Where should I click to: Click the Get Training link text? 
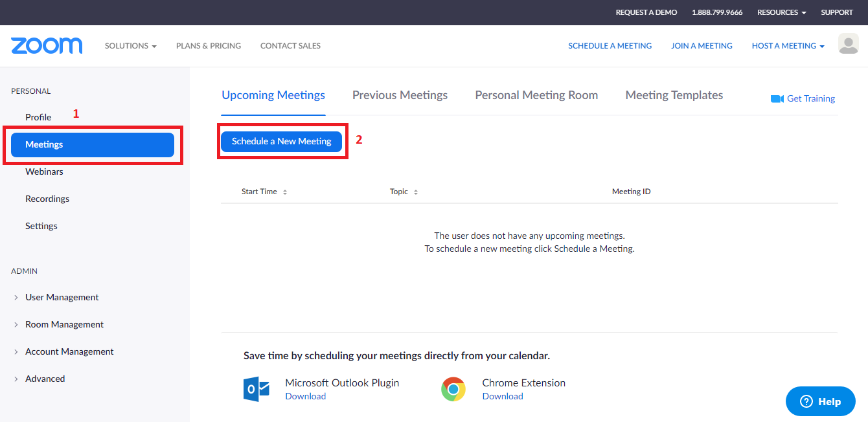coord(811,98)
